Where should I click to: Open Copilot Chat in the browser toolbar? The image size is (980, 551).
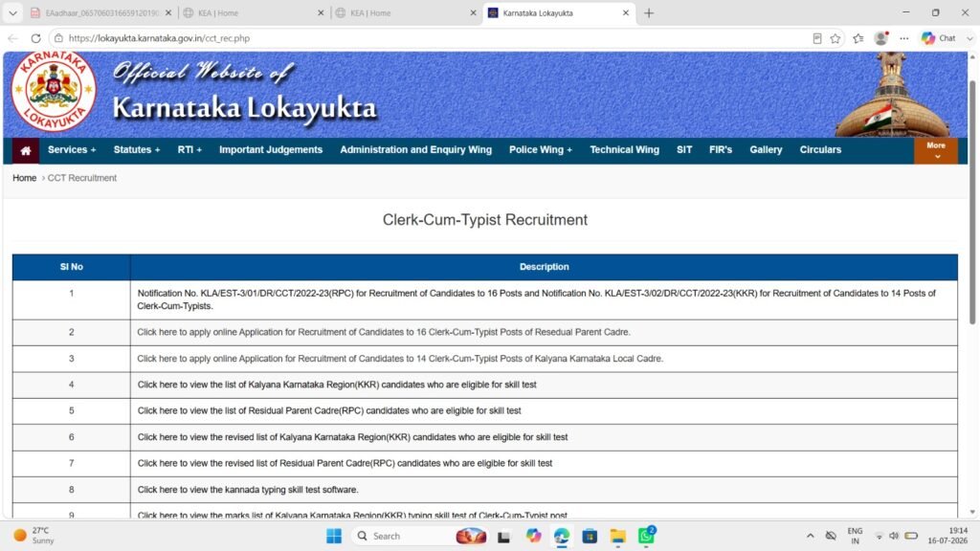(x=939, y=38)
